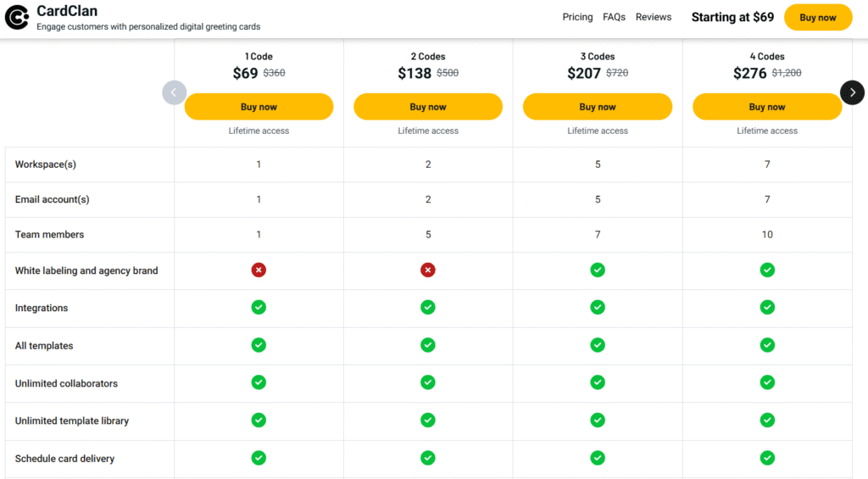Select the '1 Code' plan heading
868x479 pixels.
259,57
